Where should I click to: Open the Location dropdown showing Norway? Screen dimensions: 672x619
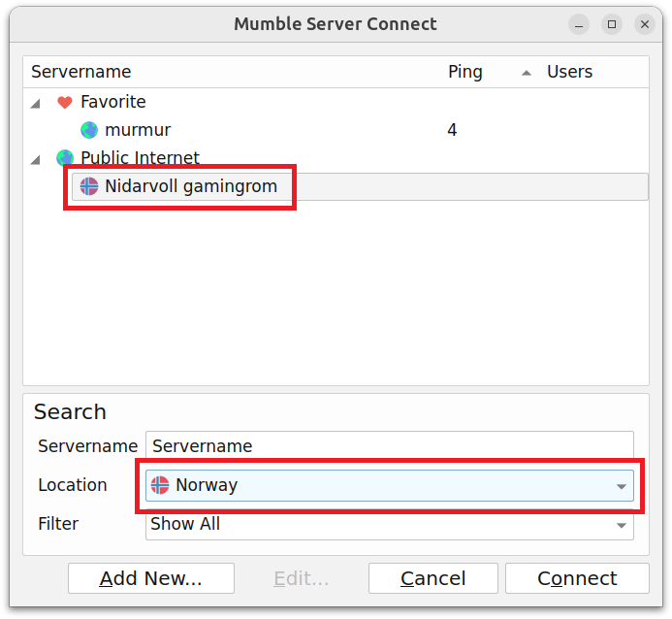pyautogui.click(x=621, y=486)
